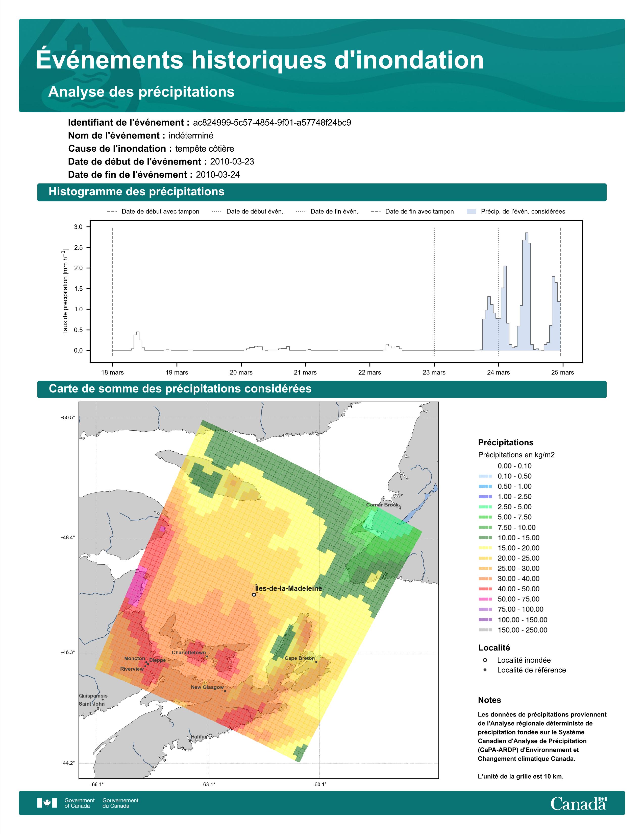Click the 100.00 - 150.00 legend swatch
Screen dimensions: 644x834
tap(485, 620)
